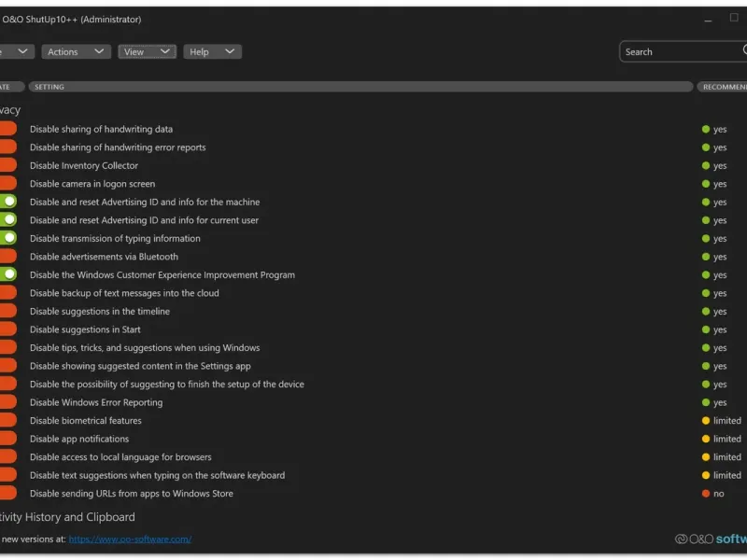Select 'Disable tips, tricks, and suggestions when using Windows'

pyautogui.click(x=145, y=347)
